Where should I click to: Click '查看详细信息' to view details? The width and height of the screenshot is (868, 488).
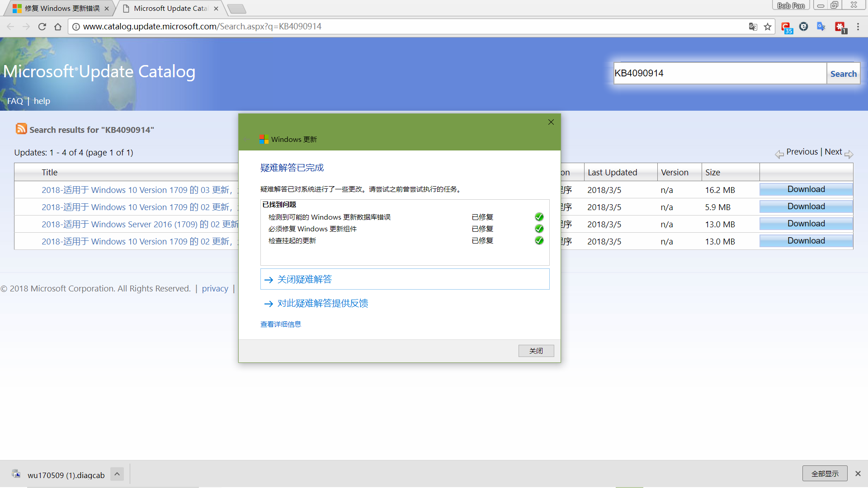click(x=280, y=324)
